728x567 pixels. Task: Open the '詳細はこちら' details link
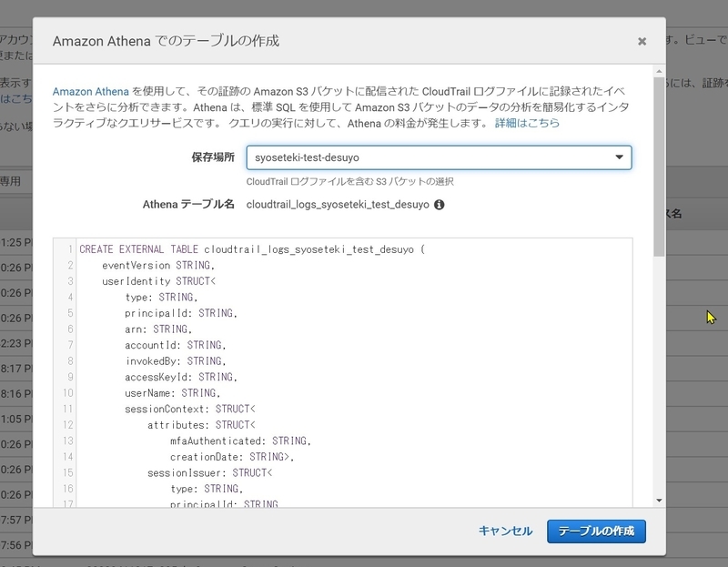[527, 123]
